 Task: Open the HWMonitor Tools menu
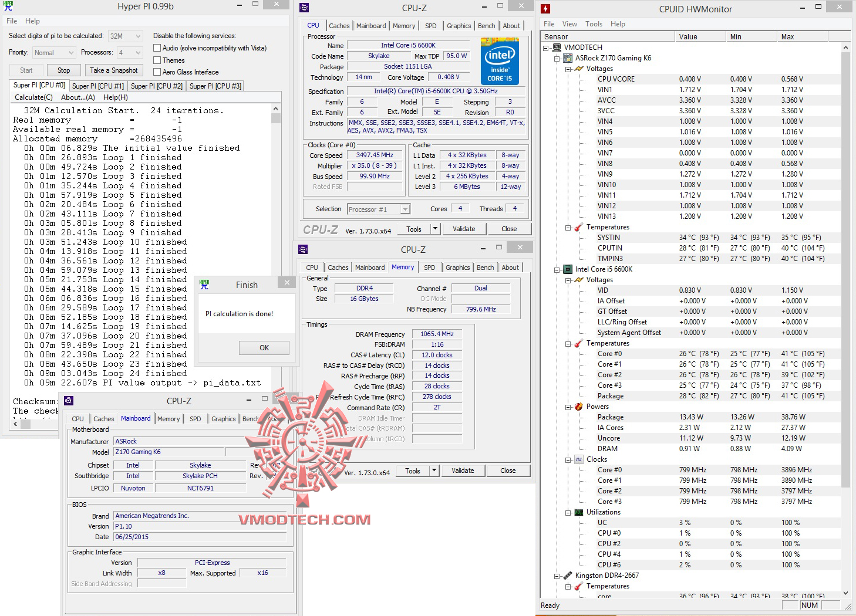coord(594,24)
